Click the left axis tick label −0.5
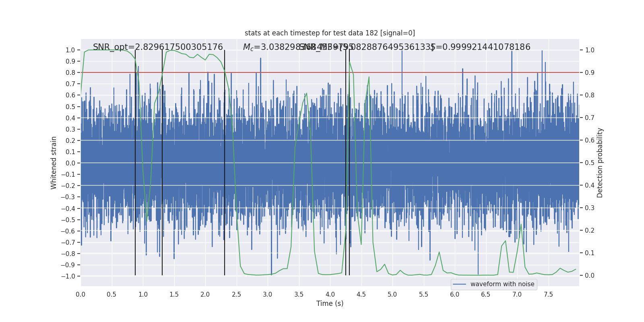The height and width of the screenshot is (322, 644). point(68,220)
